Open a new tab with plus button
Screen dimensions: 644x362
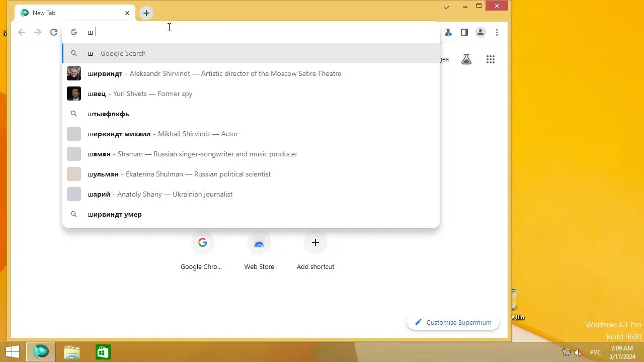click(x=146, y=13)
